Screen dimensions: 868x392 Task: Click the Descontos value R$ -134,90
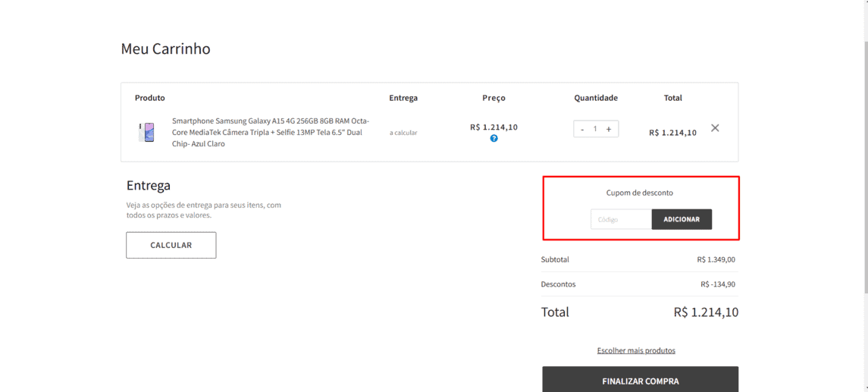point(718,284)
